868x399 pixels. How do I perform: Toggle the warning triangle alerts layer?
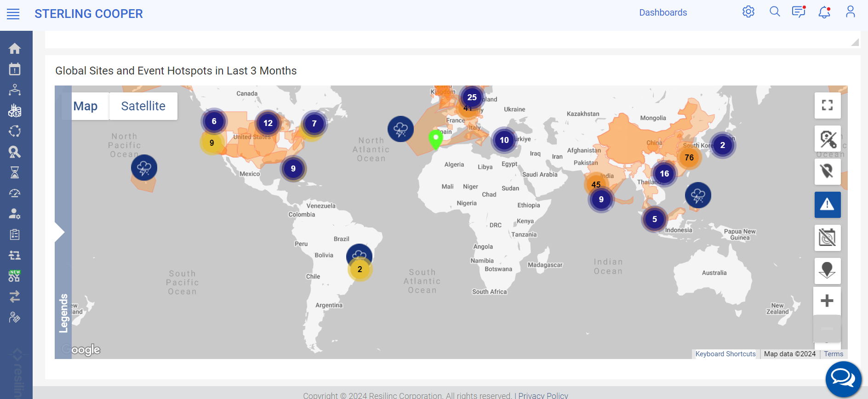(828, 205)
